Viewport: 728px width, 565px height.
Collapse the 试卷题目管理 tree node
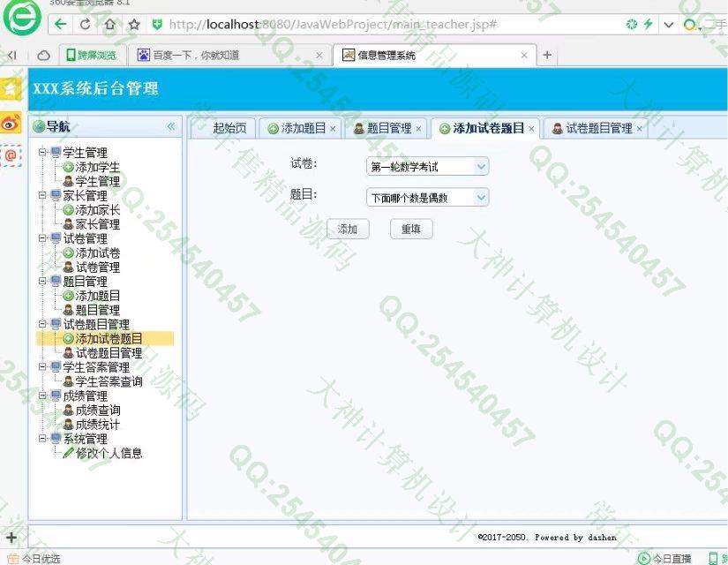(x=42, y=323)
